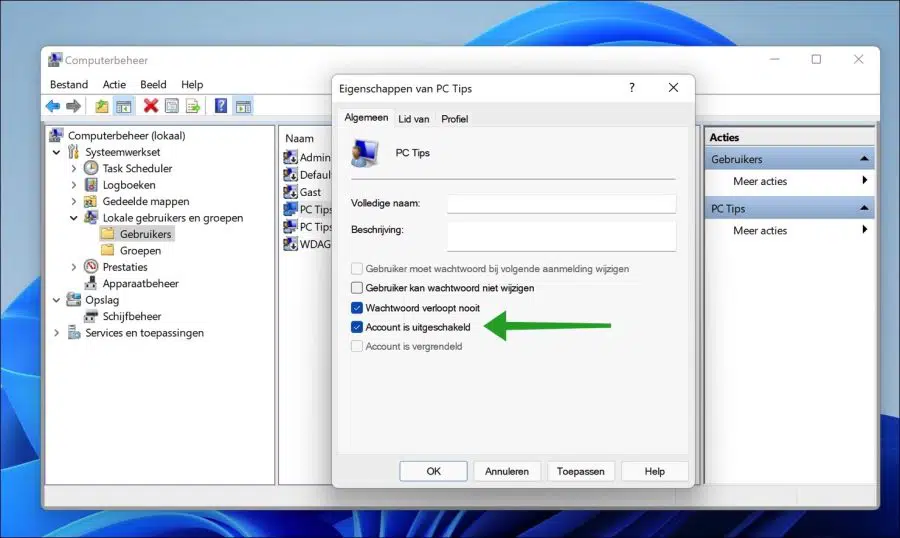Switch to the 'Lid van' tab

click(x=414, y=119)
